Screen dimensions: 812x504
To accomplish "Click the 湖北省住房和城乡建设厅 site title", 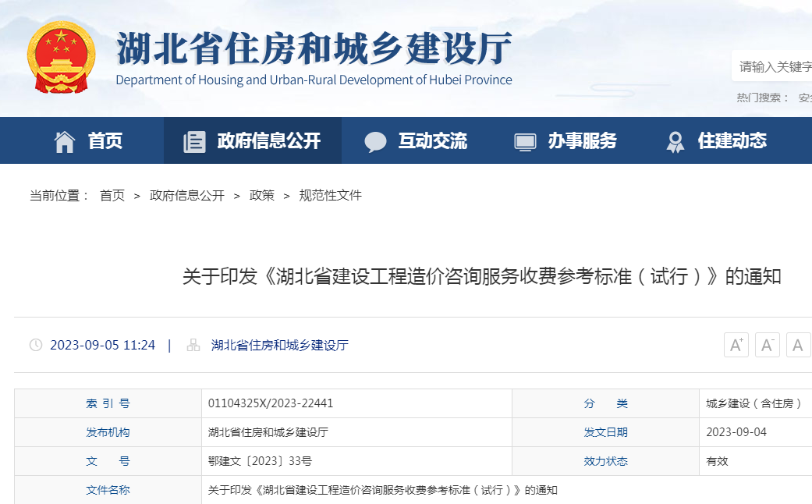I will click(314, 48).
